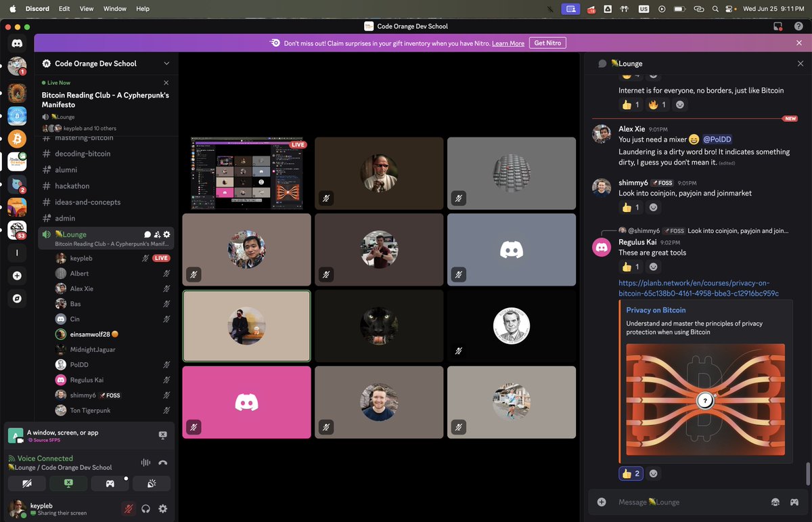Open the orange Bitcoin logo server
Screen dimensions: 812x522
point(17,139)
